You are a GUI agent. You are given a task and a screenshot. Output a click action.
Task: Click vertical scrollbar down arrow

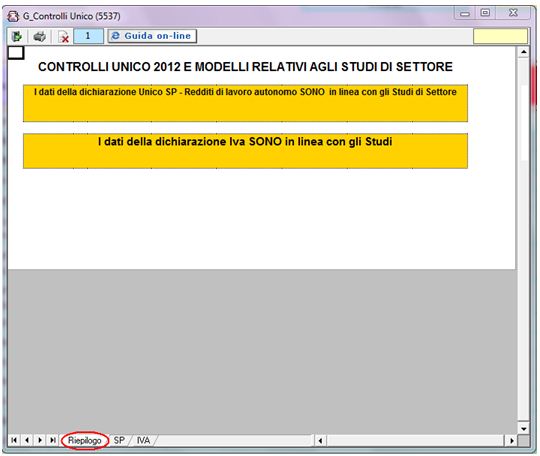coord(523,429)
